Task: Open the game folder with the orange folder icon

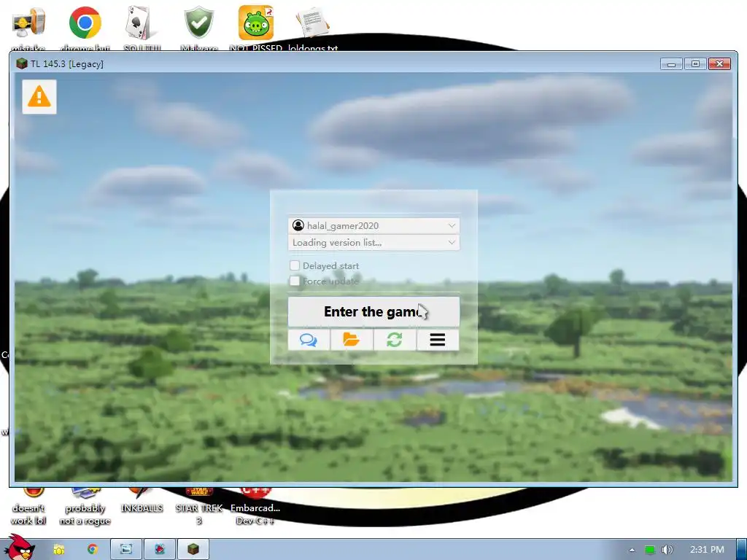Action: click(352, 340)
